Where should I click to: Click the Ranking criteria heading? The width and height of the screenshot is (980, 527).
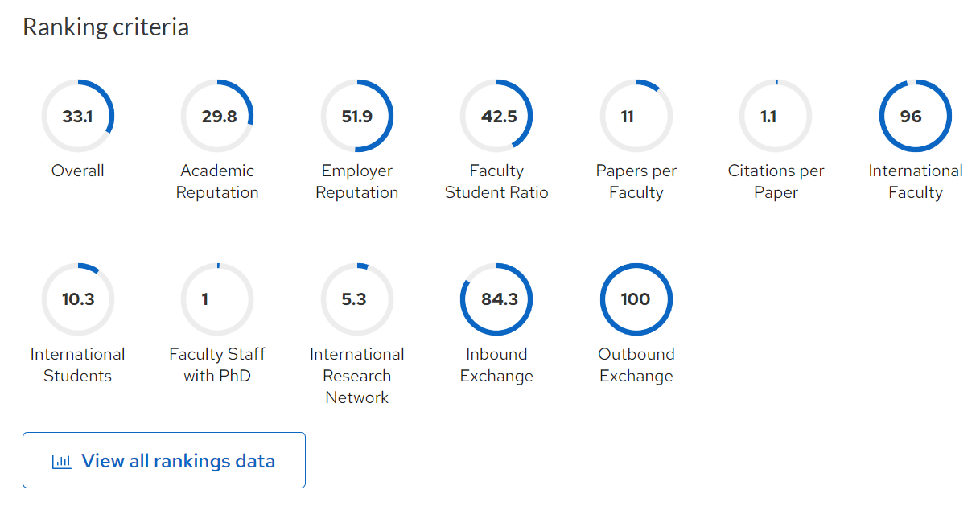coord(106,27)
